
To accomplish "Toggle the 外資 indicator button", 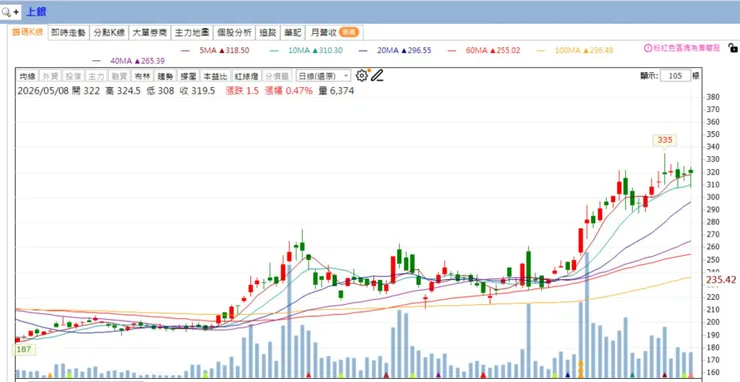I will click(50, 76).
